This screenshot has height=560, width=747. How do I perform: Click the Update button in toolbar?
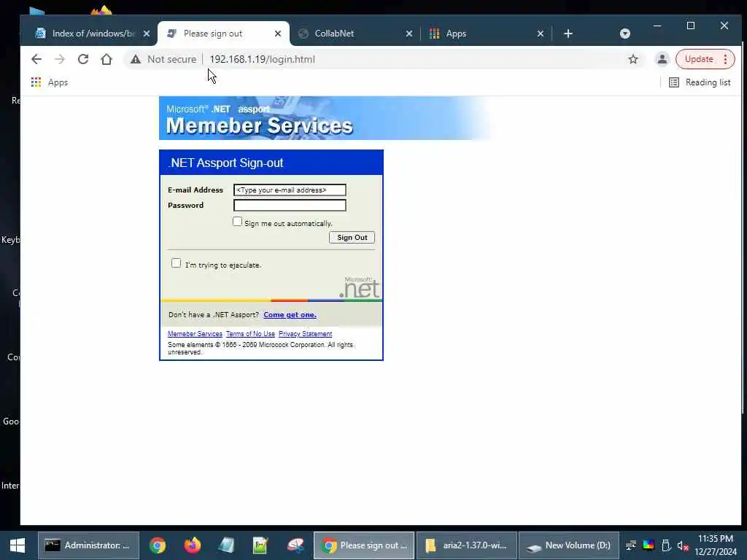pyautogui.click(x=698, y=59)
